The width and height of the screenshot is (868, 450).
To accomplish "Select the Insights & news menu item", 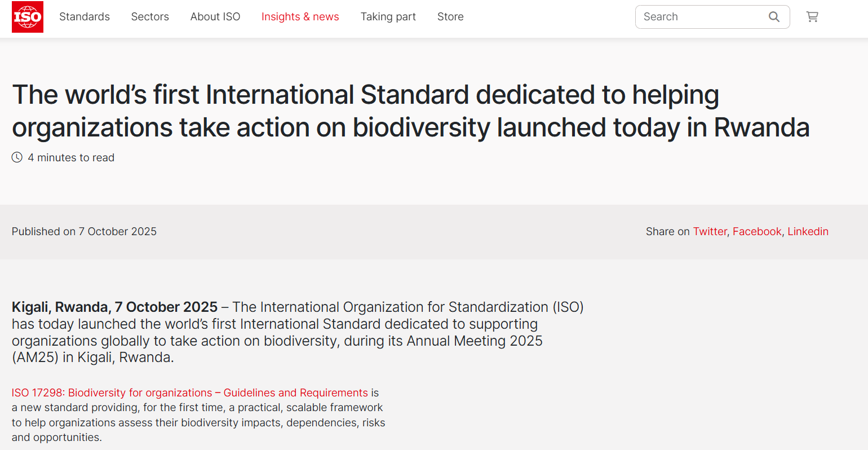I will [300, 17].
